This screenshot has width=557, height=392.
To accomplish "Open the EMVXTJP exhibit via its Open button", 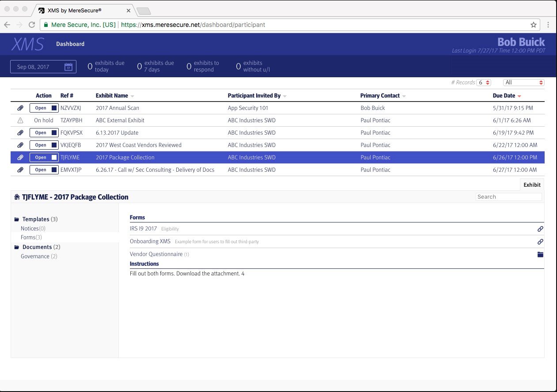I will pos(41,170).
